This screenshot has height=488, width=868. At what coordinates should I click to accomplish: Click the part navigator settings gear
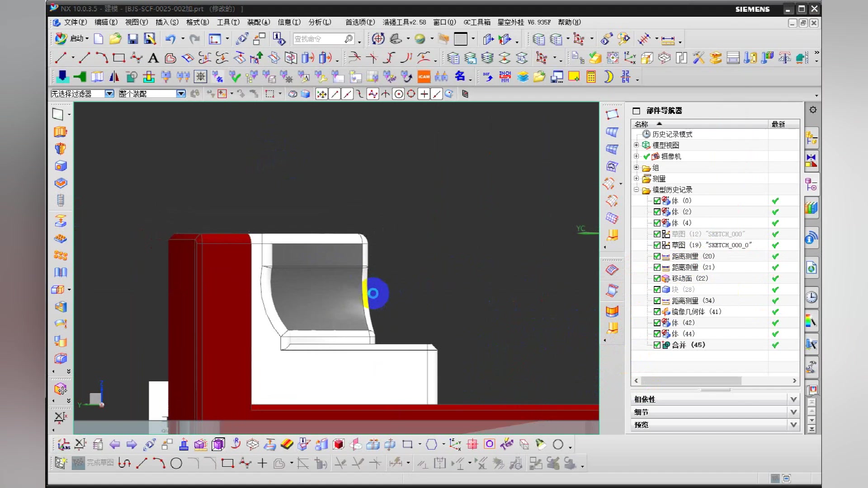(813, 110)
